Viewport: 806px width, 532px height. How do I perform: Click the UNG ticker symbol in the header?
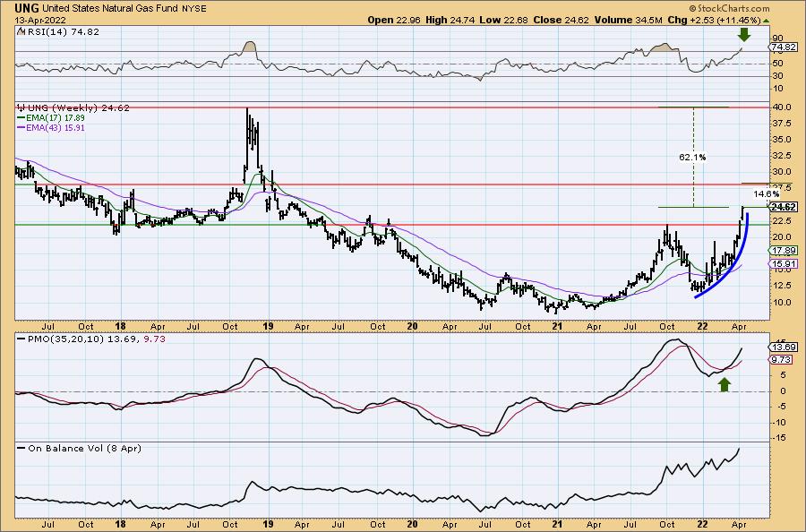(x=27, y=8)
